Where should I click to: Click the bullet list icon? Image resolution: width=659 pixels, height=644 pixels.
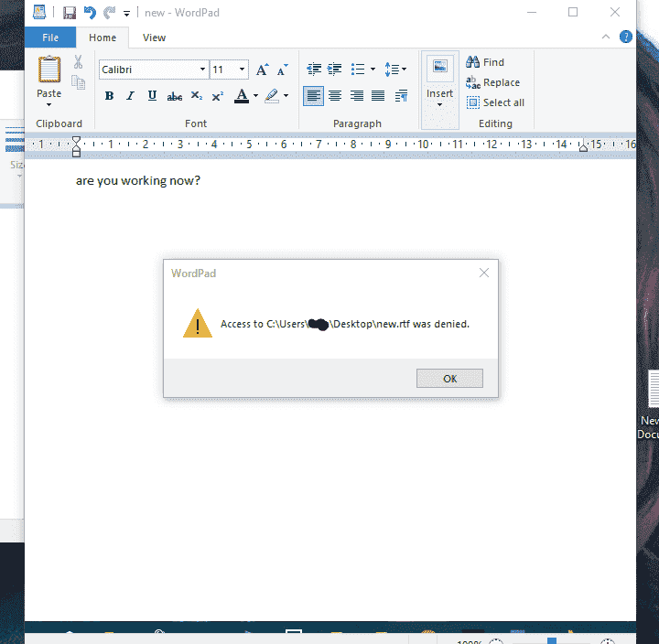tap(358, 69)
